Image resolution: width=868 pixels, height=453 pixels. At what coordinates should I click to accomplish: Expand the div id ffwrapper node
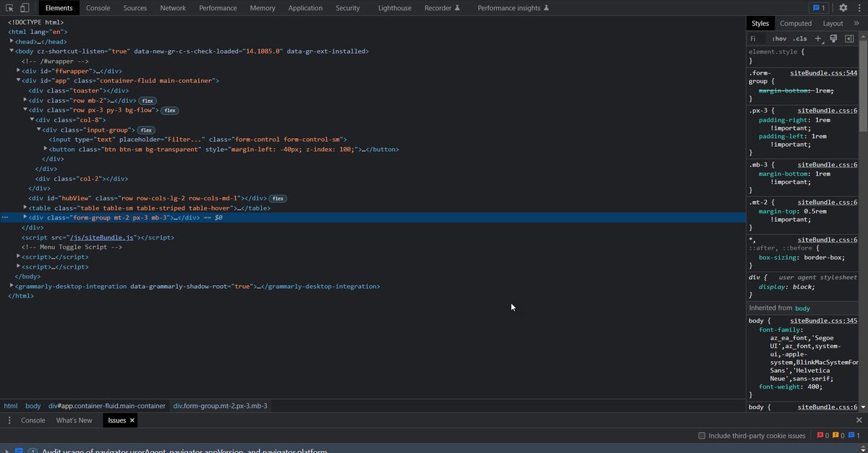pyautogui.click(x=19, y=71)
